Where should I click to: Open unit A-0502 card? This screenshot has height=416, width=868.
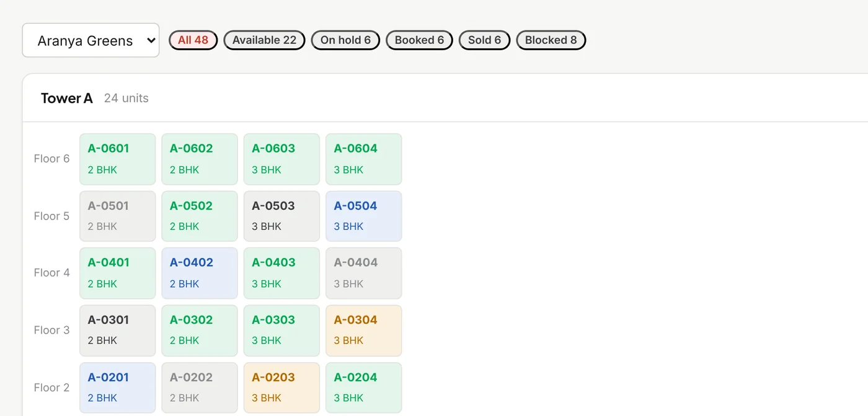pos(200,216)
